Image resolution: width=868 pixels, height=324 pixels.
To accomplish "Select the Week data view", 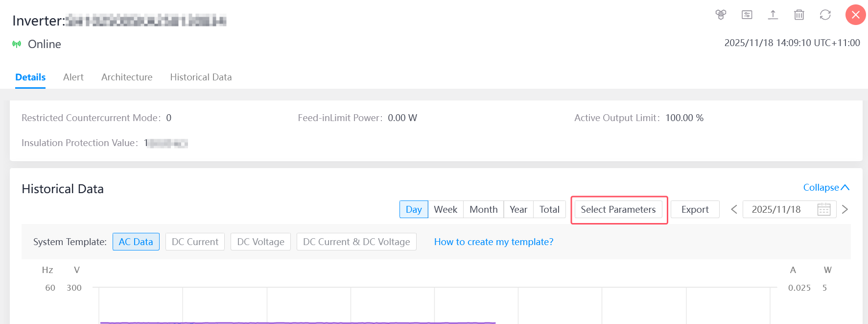I will [x=446, y=209].
